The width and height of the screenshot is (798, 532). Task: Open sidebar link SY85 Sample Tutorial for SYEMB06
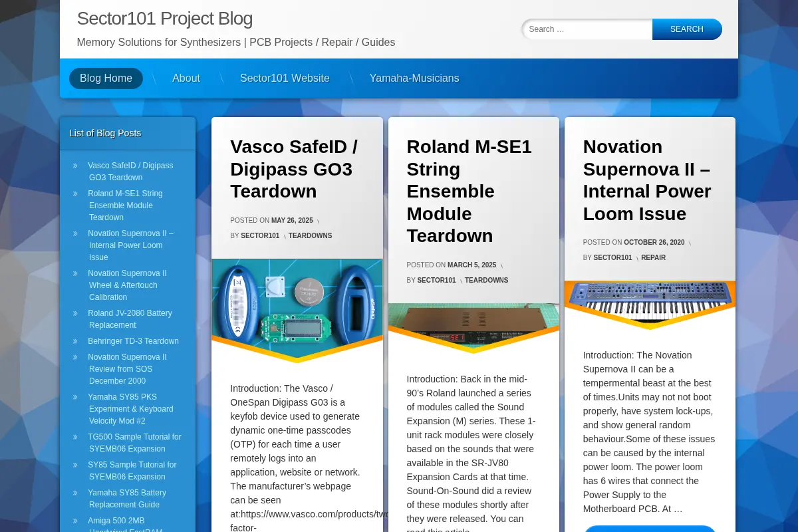tap(132, 471)
